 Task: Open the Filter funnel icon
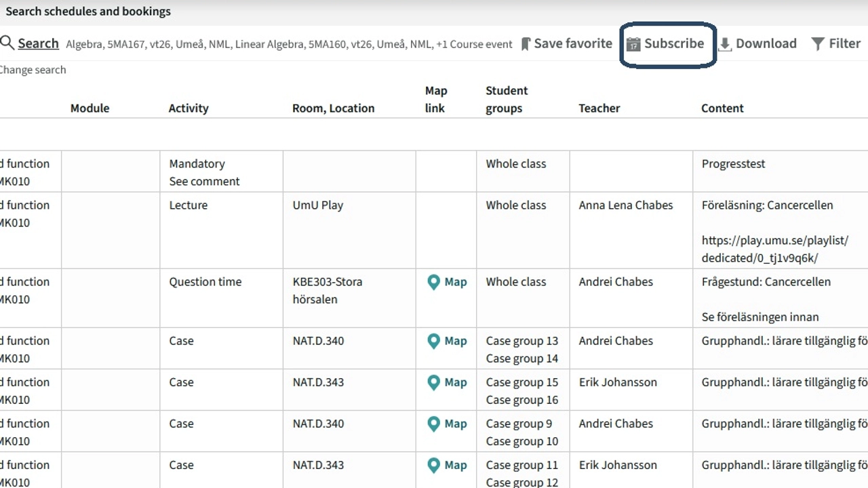tap(818, 43)
